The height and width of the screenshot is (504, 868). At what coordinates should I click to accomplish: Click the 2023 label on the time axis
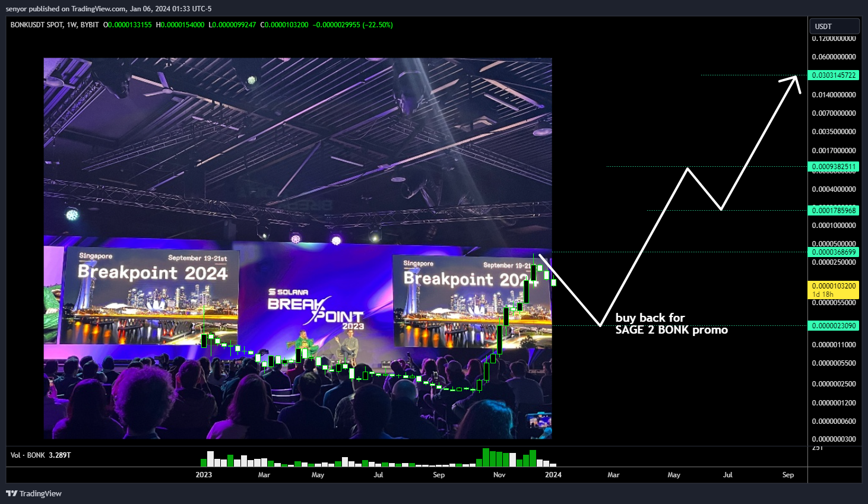pyautogui.click(x=204, y=475)
